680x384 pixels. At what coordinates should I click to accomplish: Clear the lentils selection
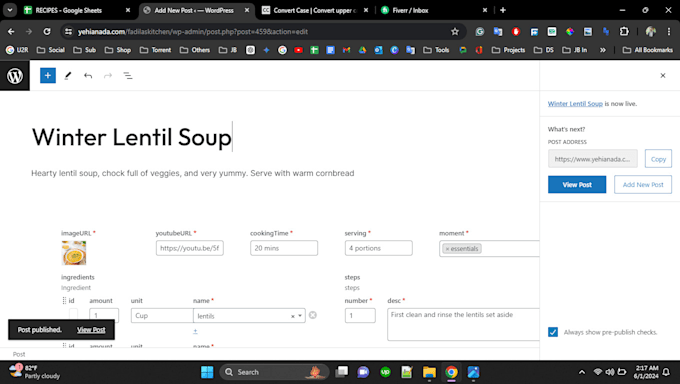[292, 316]
